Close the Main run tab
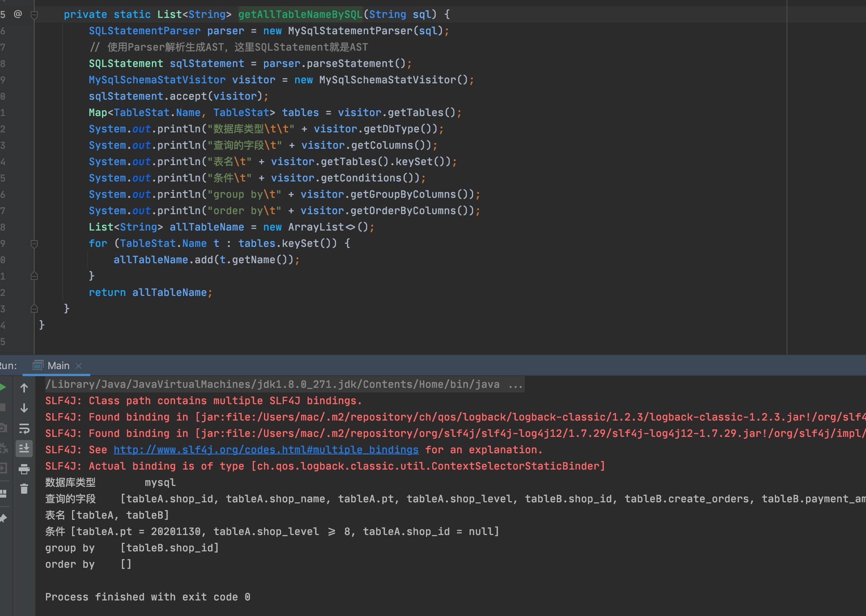The width and height of the screenshot is (866, 616). 79,366
